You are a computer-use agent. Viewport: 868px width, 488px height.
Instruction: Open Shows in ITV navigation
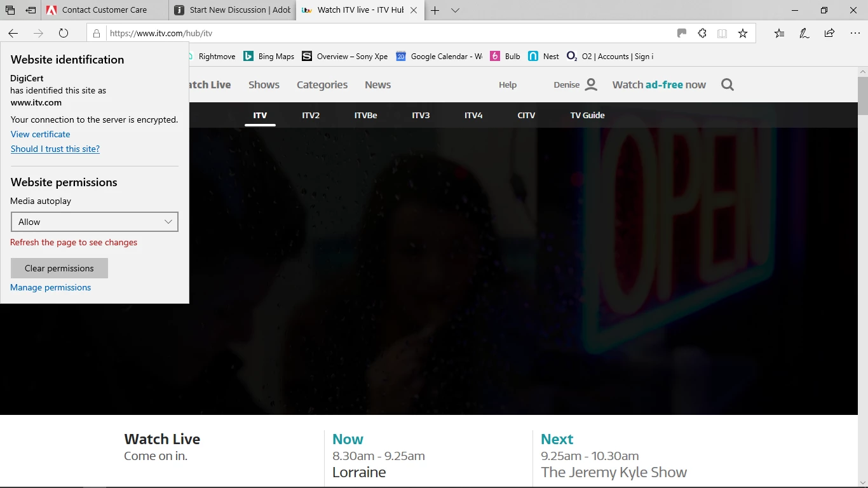(x=264, y=85)
